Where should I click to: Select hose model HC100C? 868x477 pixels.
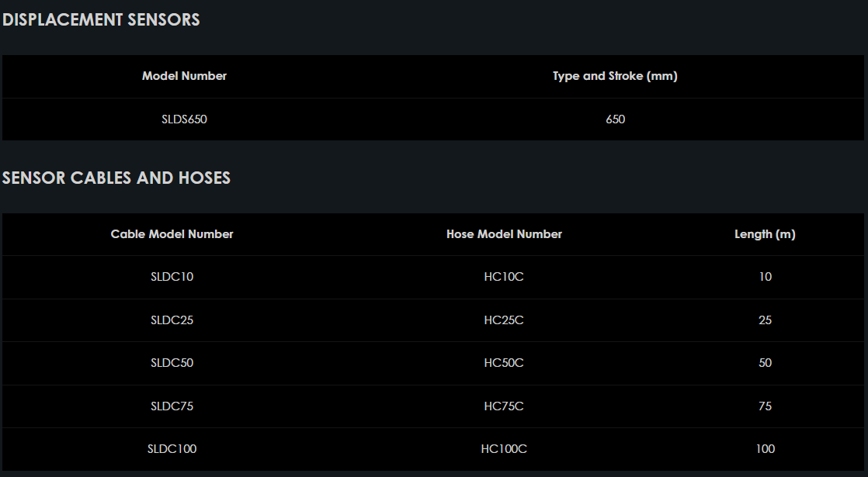click(x=504, y=448)
